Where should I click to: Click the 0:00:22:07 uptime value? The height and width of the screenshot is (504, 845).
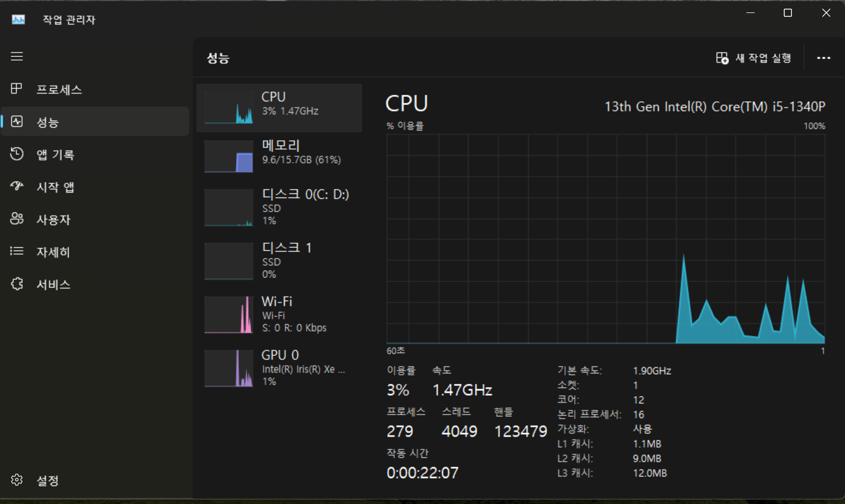point(422,473)
